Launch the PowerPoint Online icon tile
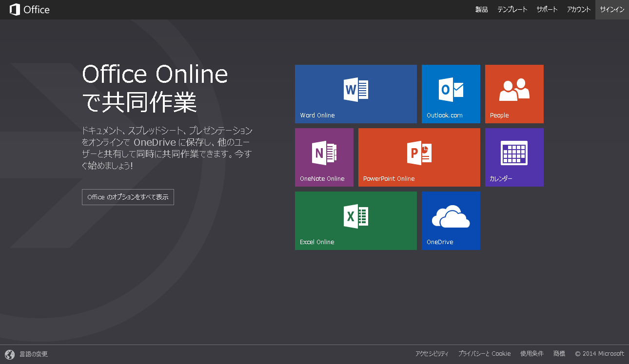 click(x=419, y=153)
